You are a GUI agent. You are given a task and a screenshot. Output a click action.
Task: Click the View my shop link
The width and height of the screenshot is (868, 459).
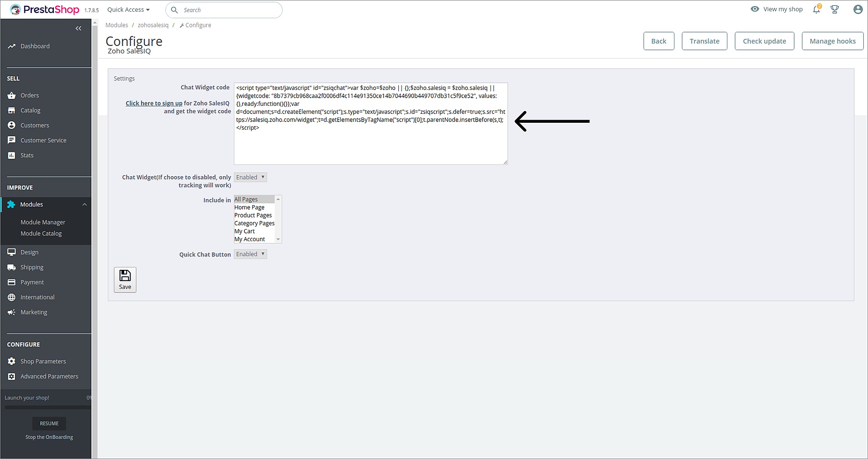pyautogui.click(x=783, y=9)
